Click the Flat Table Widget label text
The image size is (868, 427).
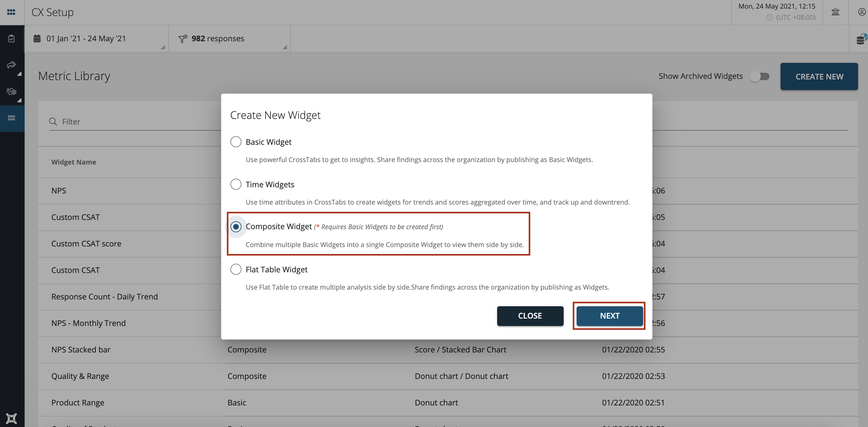point(276,269)
